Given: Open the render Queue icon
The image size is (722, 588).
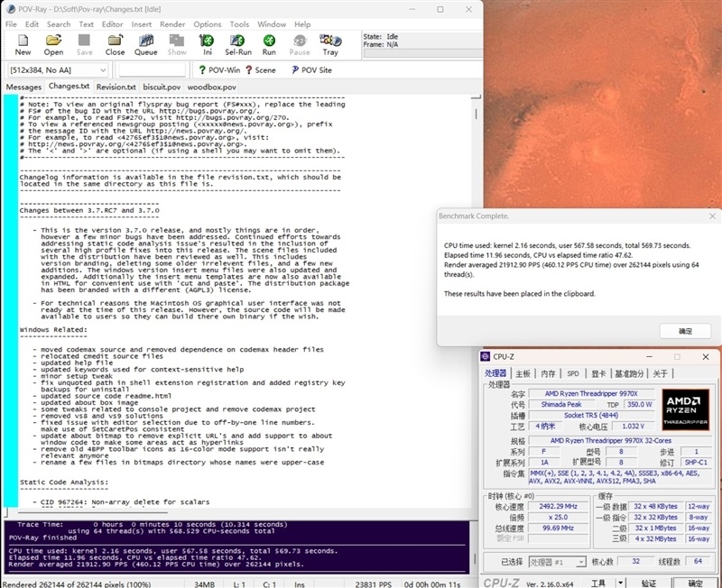Looking at the screenshot, I should (x=146, y=44).
